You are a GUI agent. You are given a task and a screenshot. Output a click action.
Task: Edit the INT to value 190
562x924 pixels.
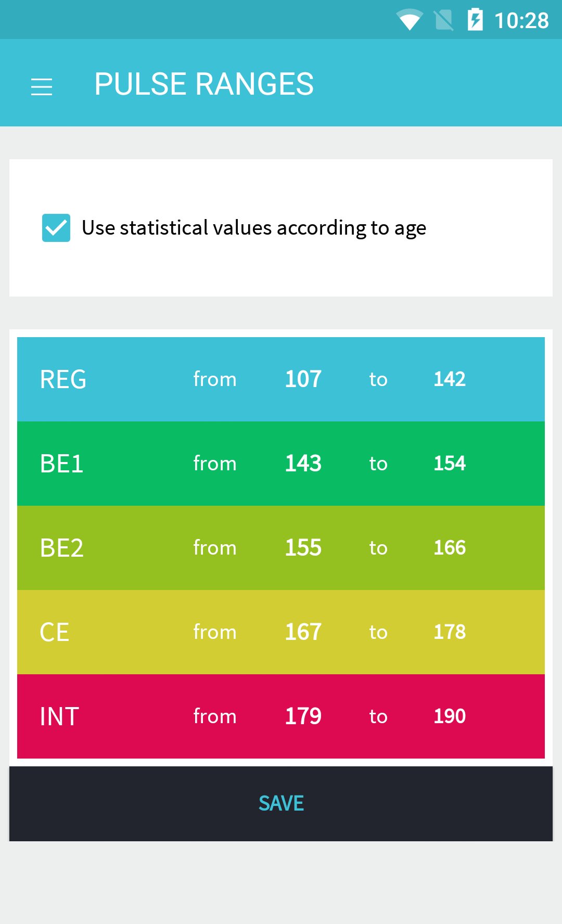(x=450, y=716)
